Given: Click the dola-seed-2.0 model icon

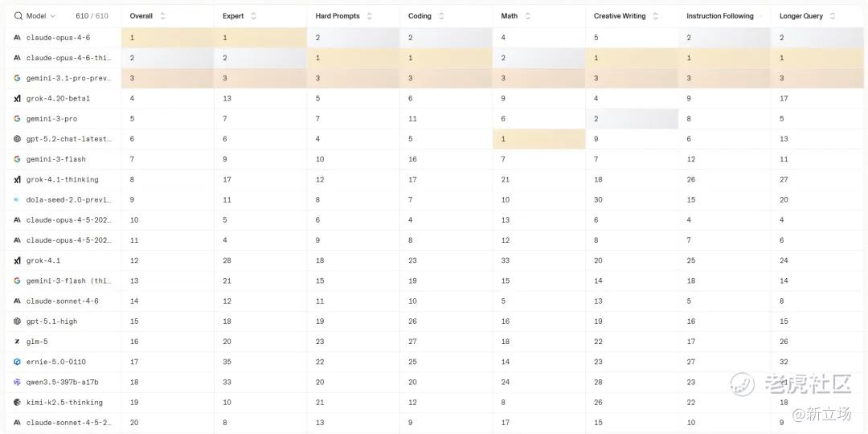Looking at the screenshot, I should pyautogui.click(x=17, y=200).
